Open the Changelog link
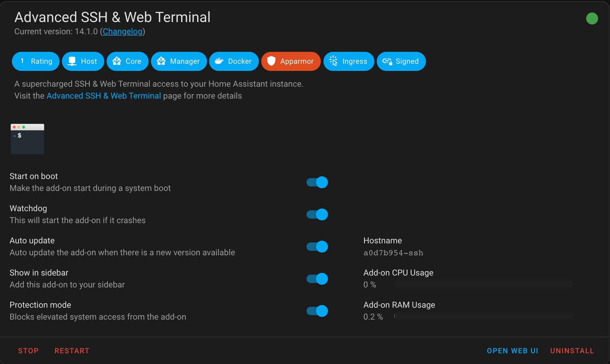Screen dimensions: 610x364 123,32
